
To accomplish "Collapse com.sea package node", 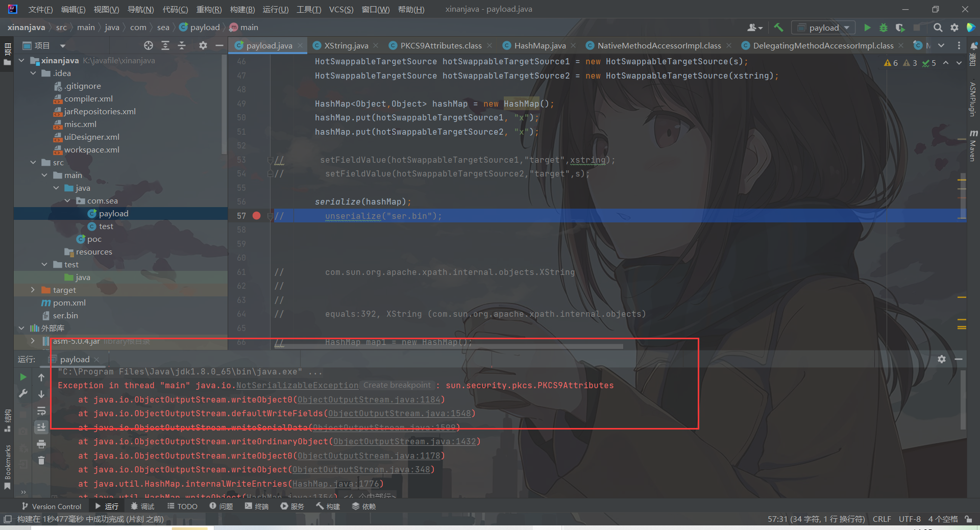I will point(67,200).
